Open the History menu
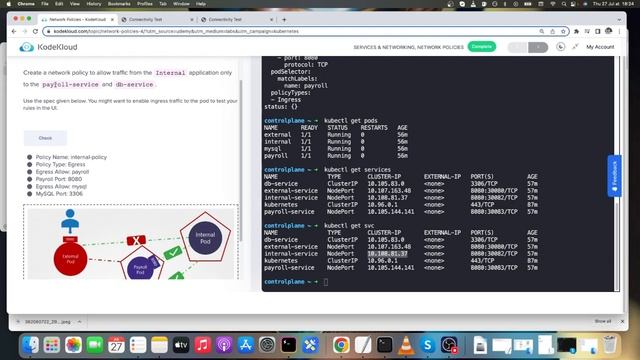Viewport: 640px width, 360px height. pyautogui.click(x=93, y=4)
